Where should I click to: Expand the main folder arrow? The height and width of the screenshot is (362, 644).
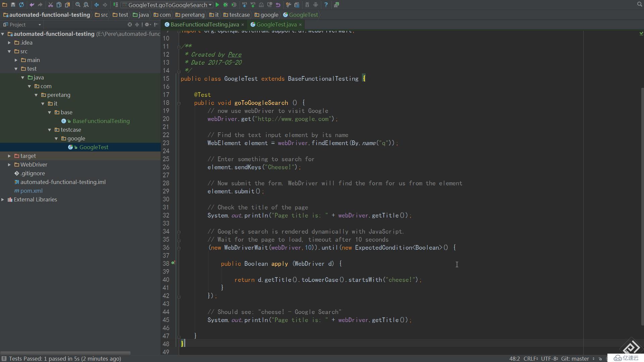[x=16, y=60]
